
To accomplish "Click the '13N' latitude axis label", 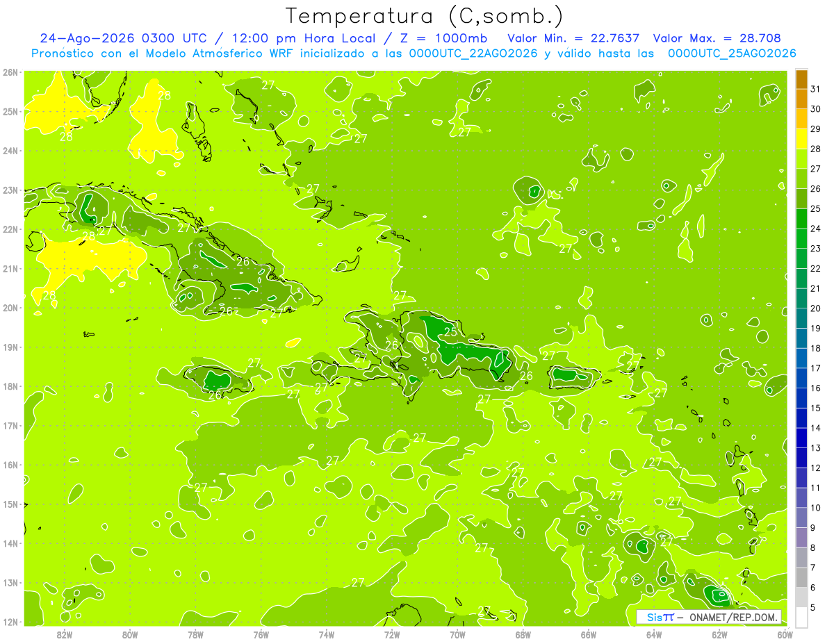I will click(x=10, y=582).
